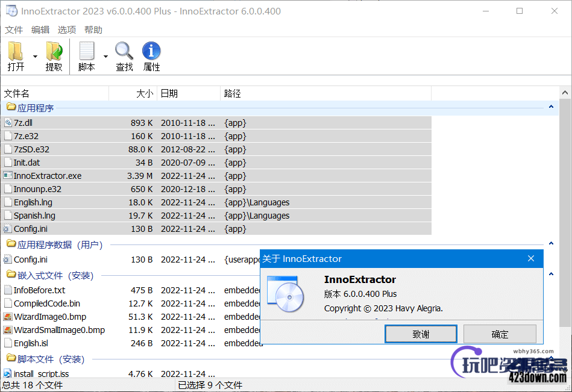Click the WizardImage0.bmp image icon

[x=8, y=317]
